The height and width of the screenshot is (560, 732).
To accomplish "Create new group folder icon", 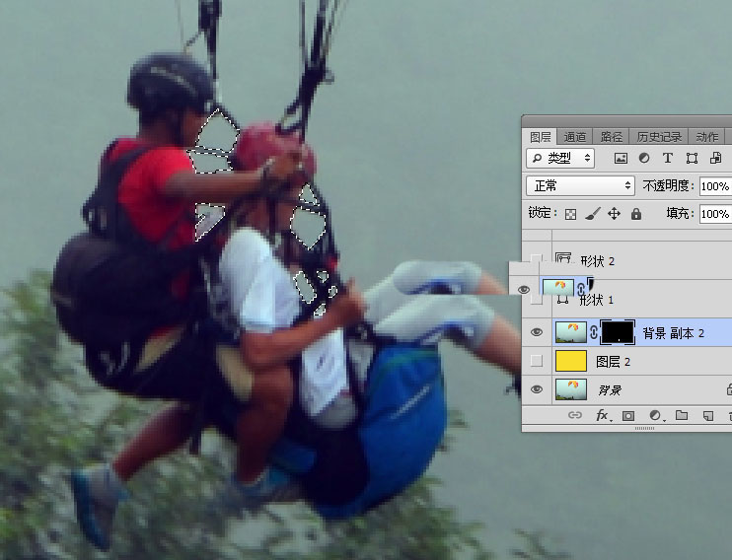I will coord(681,417).
